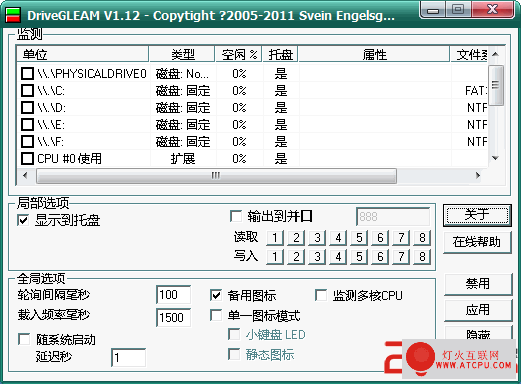
Task: Select 写入 pin button 3
Action: coord(317,257)
